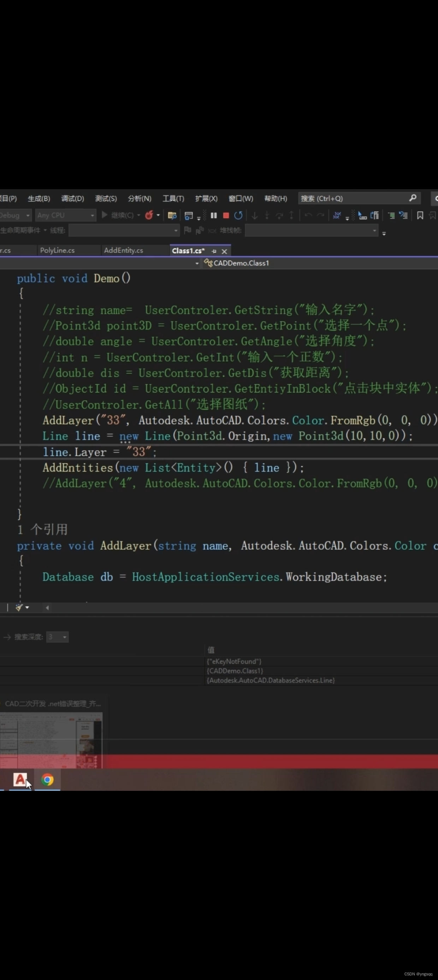
Task: Click the line.Layer = "33" code line
Action: (x=100, y=452)
